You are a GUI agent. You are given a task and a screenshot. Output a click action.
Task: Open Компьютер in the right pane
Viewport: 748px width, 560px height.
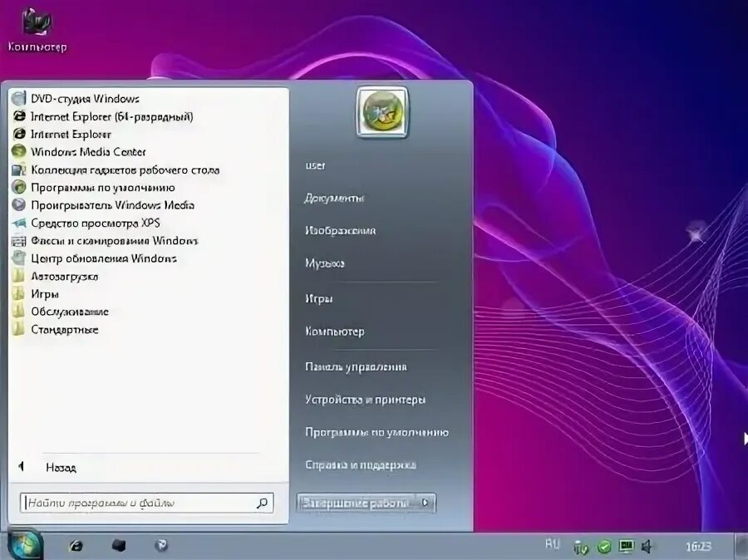pos(335,331)
